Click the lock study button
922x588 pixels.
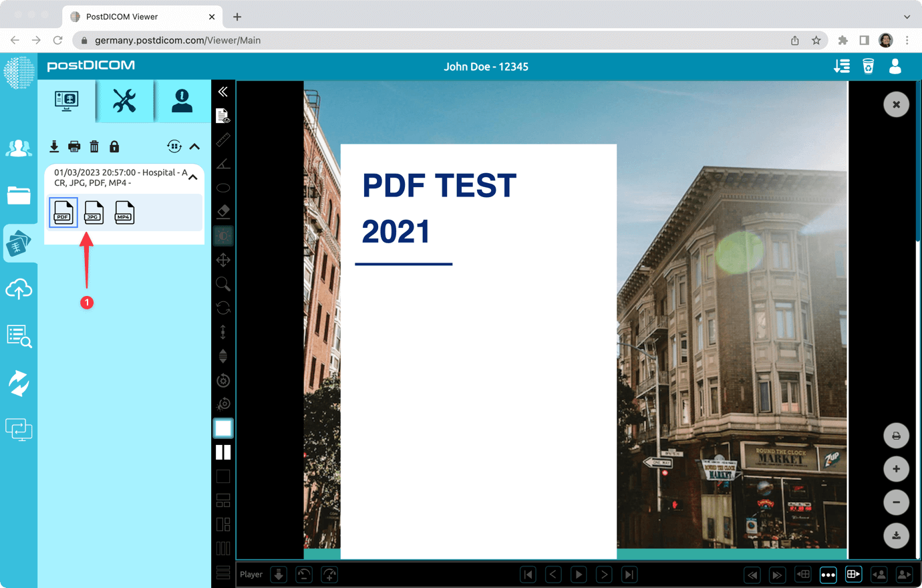114,146
